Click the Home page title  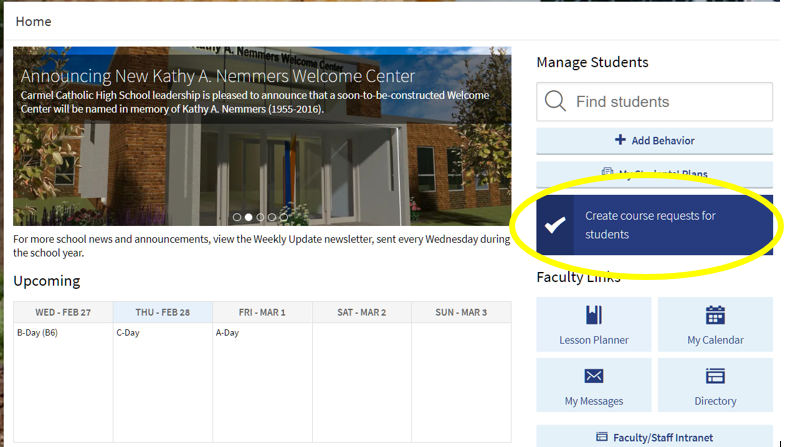pyautogui.click(x=33, y=21)
